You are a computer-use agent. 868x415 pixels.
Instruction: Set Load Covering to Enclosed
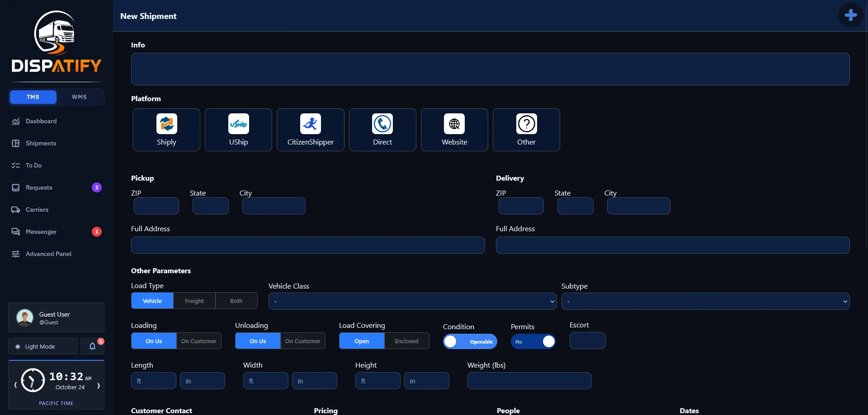coord(406,341)
